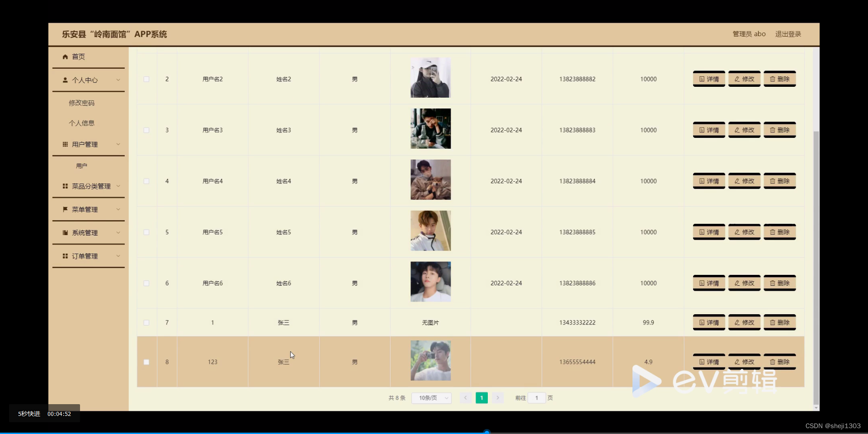Viewport: 868px width, 434px height.
Task: Click the 详情 button on row 6
Action: click(709, 283)
